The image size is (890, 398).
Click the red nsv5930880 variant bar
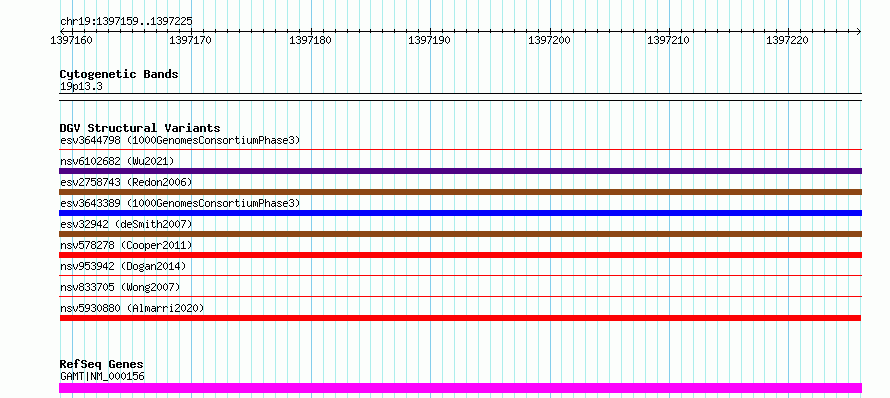point(460,318)
